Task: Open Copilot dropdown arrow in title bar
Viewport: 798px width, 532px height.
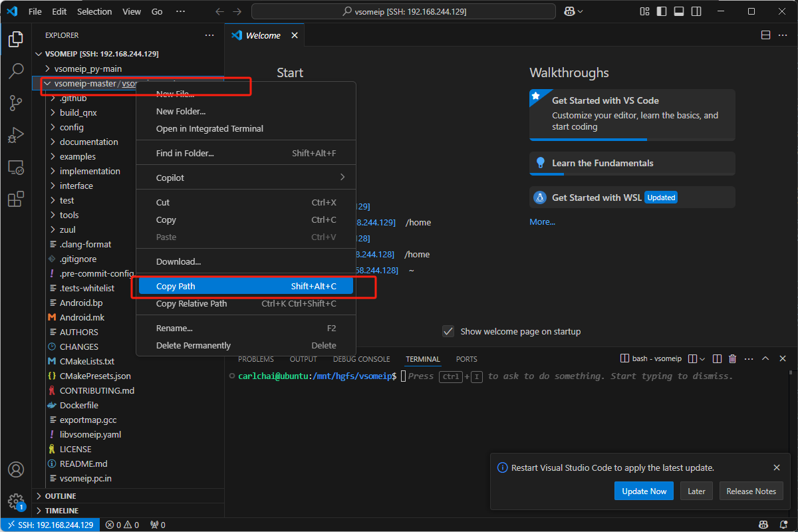Action: tap(581, 11)
